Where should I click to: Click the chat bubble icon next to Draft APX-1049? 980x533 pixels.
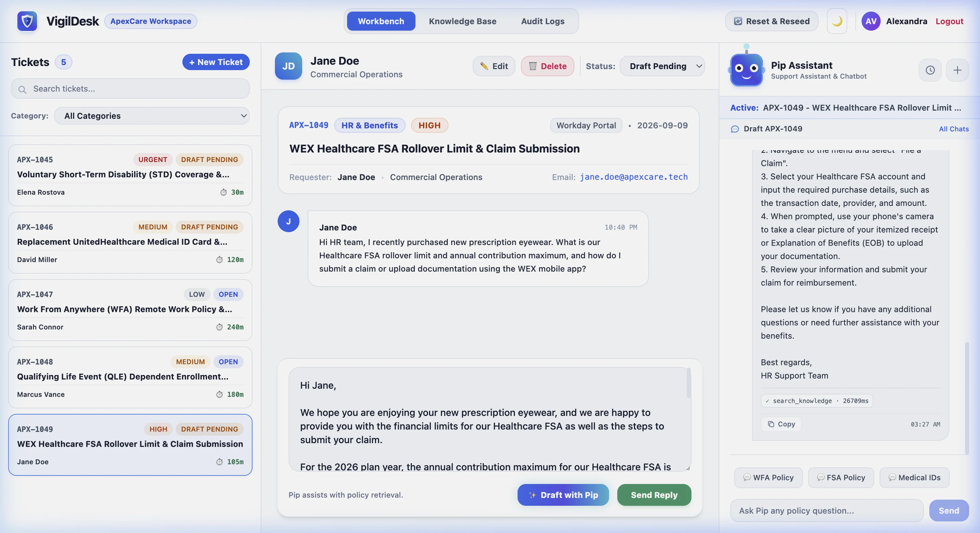click(735, 129)
